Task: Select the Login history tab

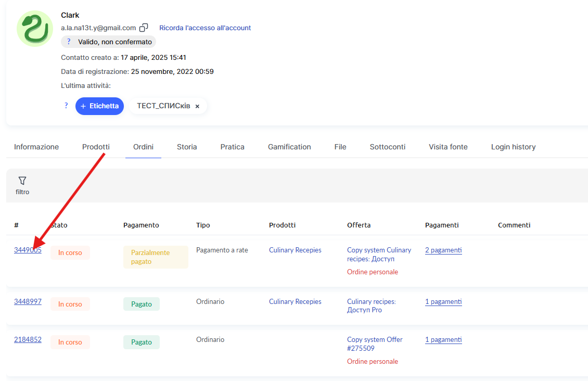Action: click(513, 147)
